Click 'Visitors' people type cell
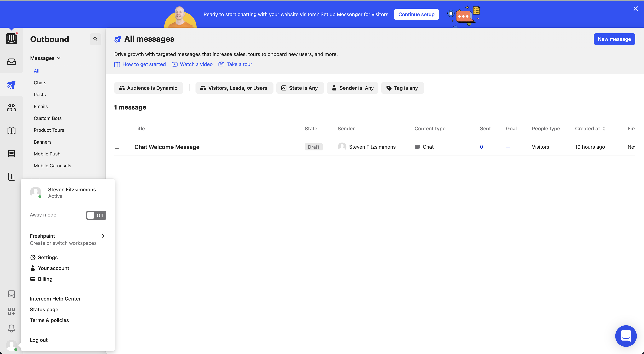 click(540, 147)
